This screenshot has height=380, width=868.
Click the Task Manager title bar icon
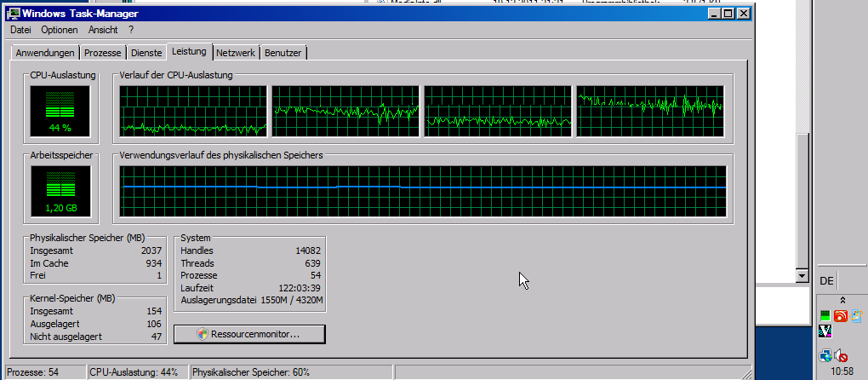[x=14, y=14]
